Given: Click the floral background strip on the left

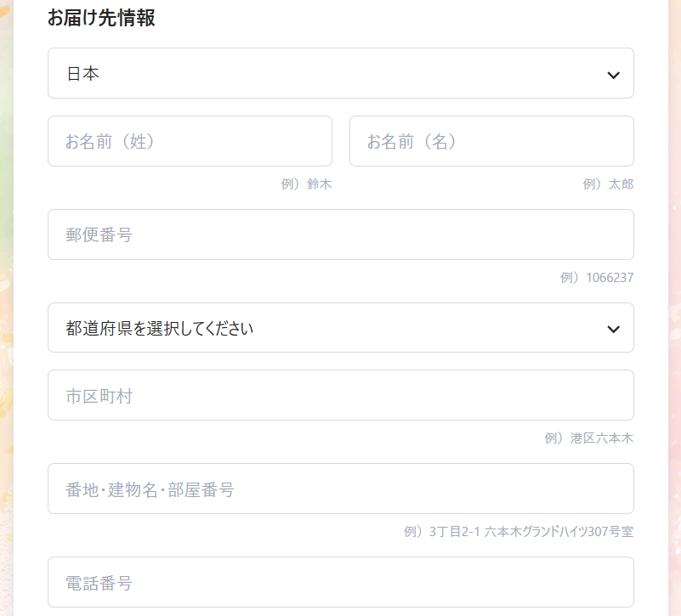Looking at the screenshot, I should (x=7, y=308).
